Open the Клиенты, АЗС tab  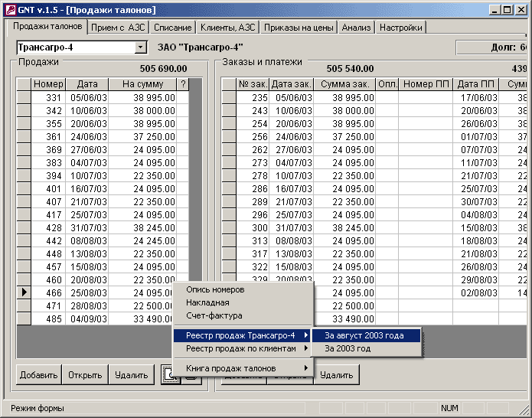(x=227, y=28)
